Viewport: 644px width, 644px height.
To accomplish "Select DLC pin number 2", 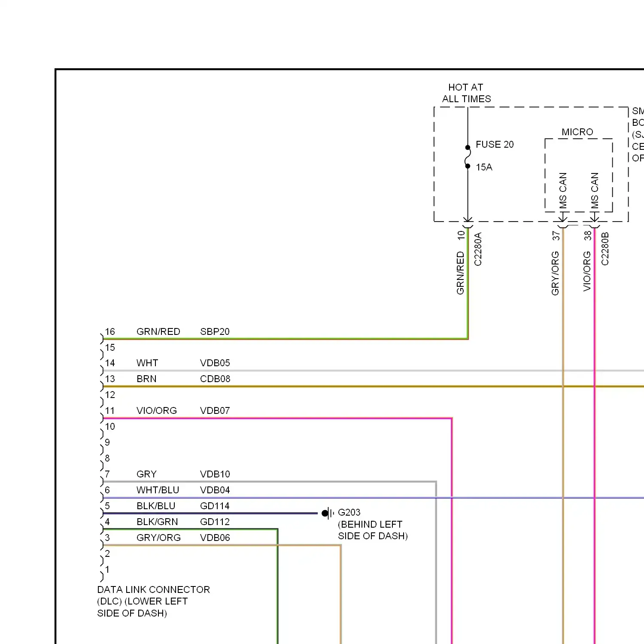I will tap(107, 553).
